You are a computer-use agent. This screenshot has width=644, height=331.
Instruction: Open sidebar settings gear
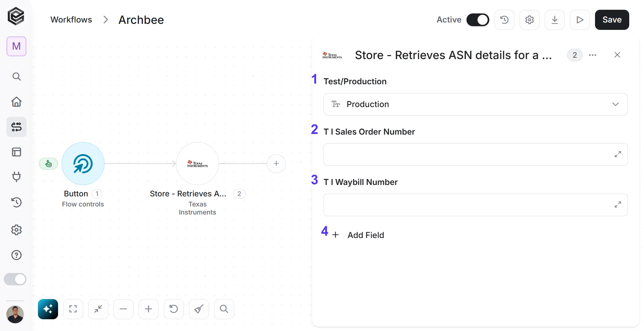[x=16, y=230]
